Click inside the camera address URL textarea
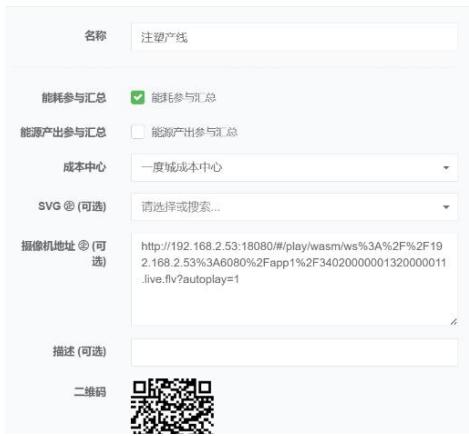469x436 pixels. 294,280
